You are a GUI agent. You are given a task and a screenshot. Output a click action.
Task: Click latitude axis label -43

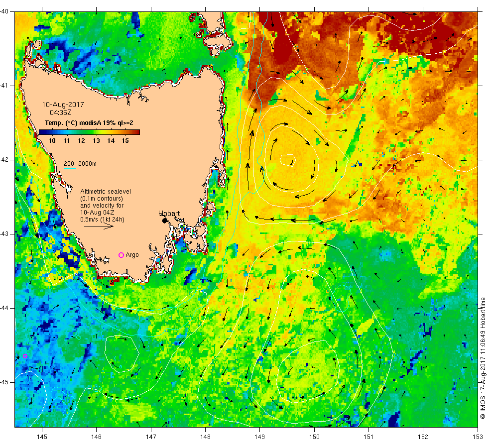[4, 234]
